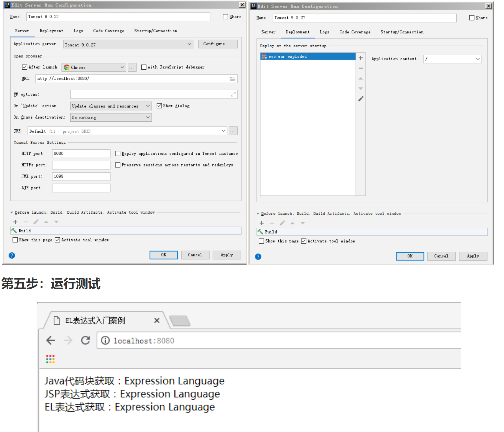Click Apply in left dialog

click(227, 255)
